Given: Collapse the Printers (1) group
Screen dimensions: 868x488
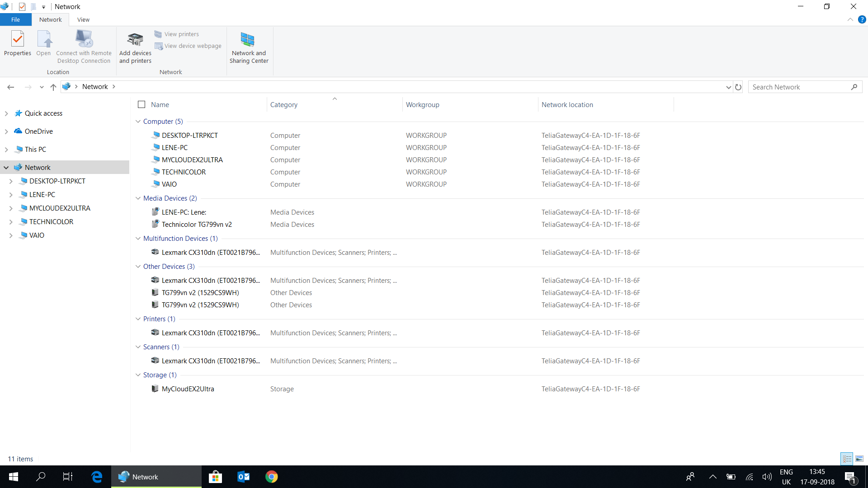Looking at the screenshot, I should pyautogui.click(x=138, y=319).
